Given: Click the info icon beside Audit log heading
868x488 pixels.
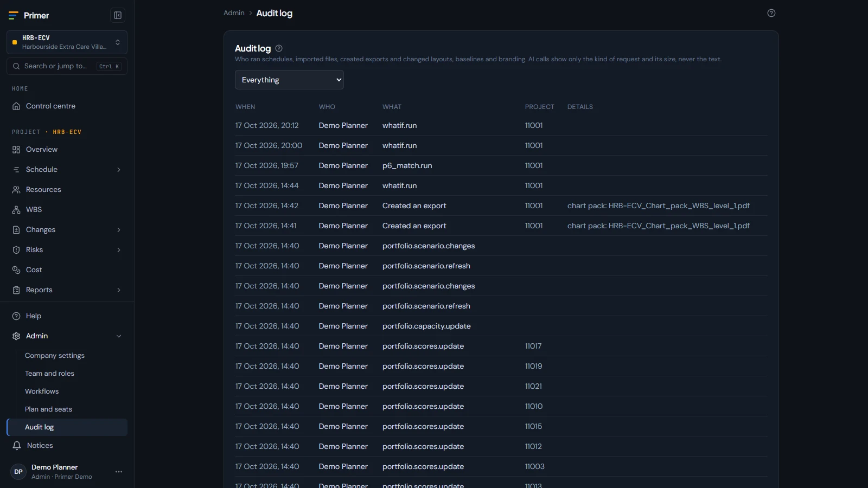Looking at the screenshot, I should pyautogui.click(x=279, y=48).
